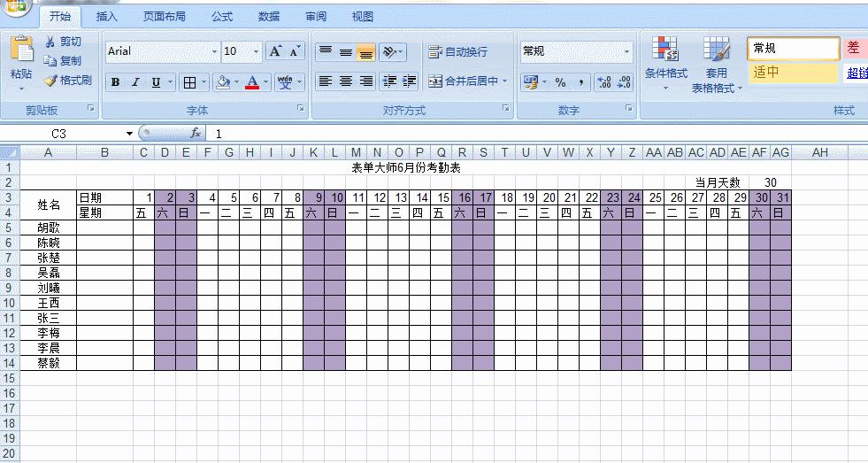The height and width of the screenshot is (463, 868).
Task: Apply comma thousands separator style
Action: [x=580, y=82]
